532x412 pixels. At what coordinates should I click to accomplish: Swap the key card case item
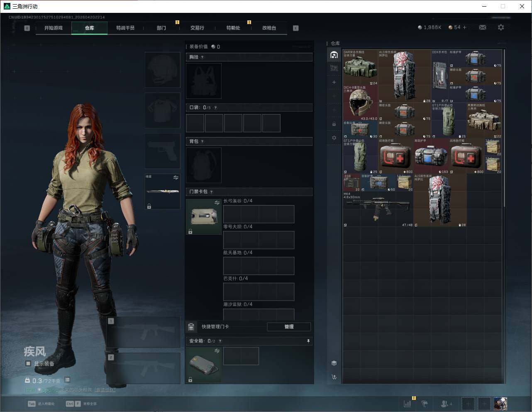217,203
